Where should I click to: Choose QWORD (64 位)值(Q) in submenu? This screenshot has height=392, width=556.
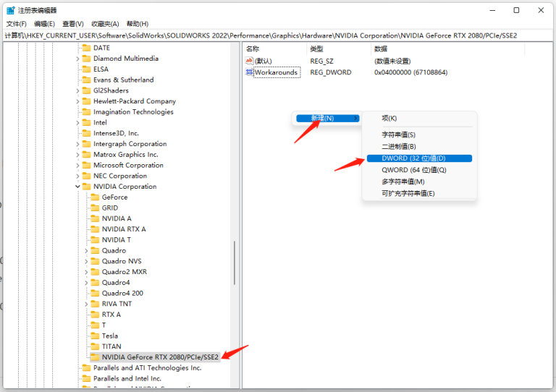419,170
